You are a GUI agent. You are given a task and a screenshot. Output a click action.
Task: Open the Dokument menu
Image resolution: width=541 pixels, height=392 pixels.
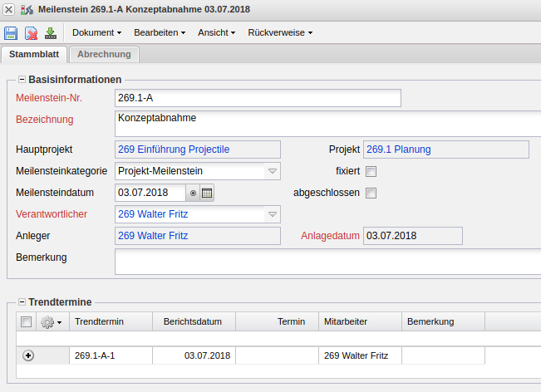tap(96, 33)
